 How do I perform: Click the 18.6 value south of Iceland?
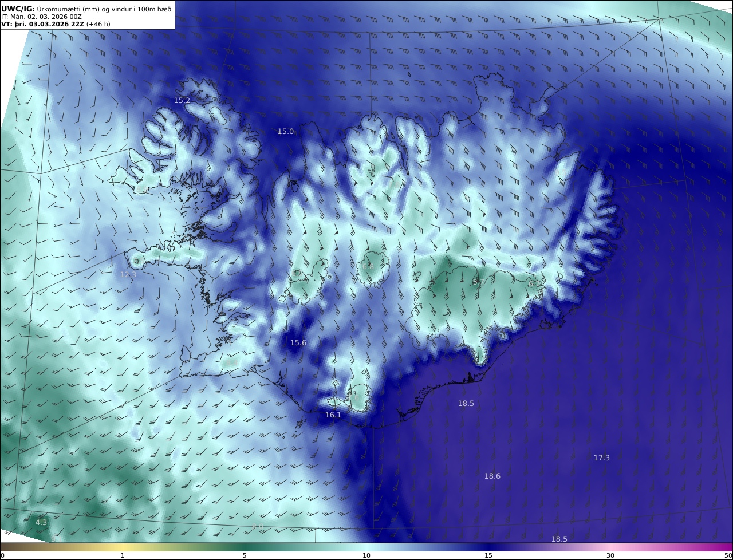(492, 476)
